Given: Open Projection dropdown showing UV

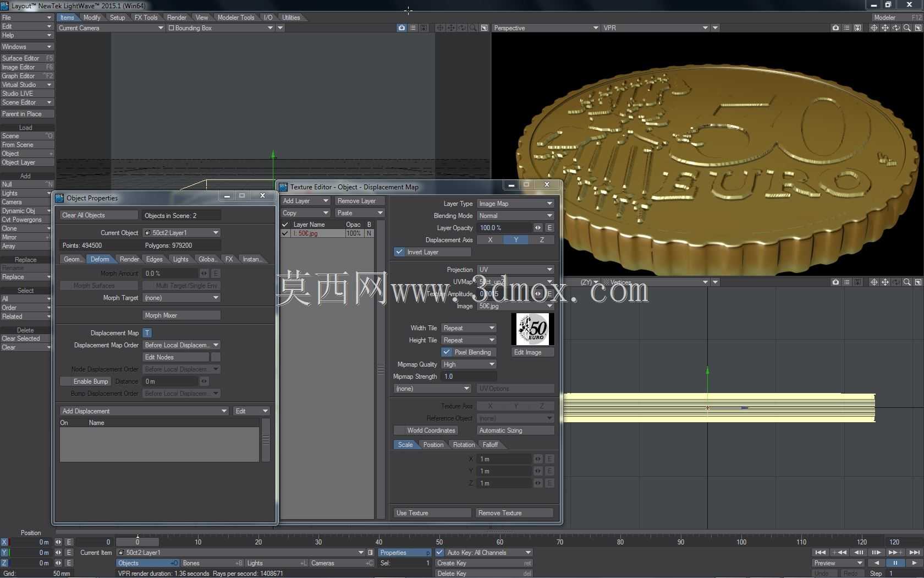Looking at the screenshot, I should click(515, 270).
